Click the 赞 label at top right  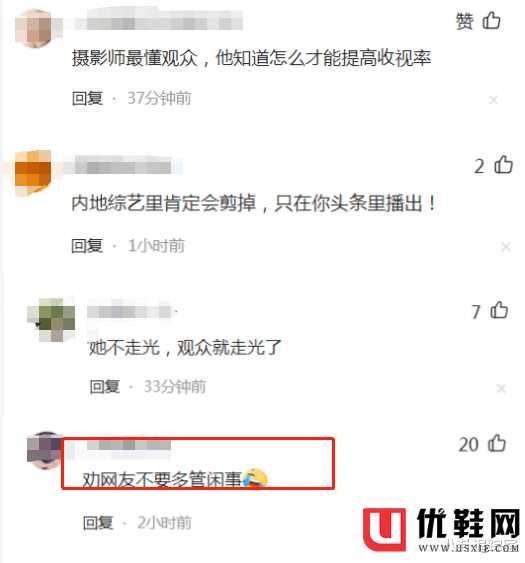pyautogui.click(x=465, y=21)
